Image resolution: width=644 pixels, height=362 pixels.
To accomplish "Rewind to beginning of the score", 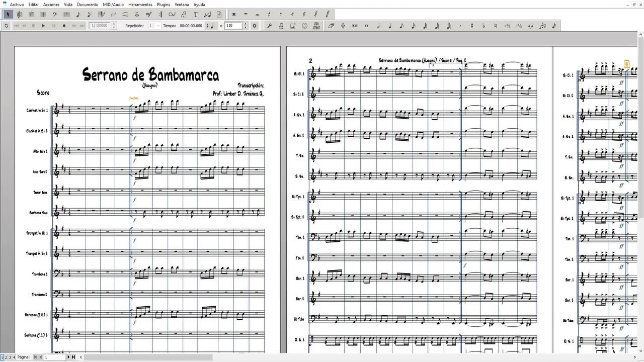I will (16, 26).
